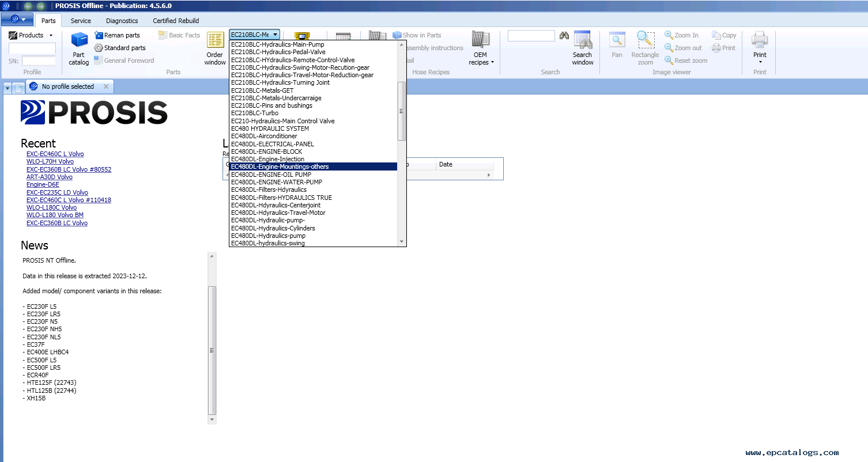Screen dimensions: 868x462
Task: Focus the Search text field
Action: (x=531, y=36)
